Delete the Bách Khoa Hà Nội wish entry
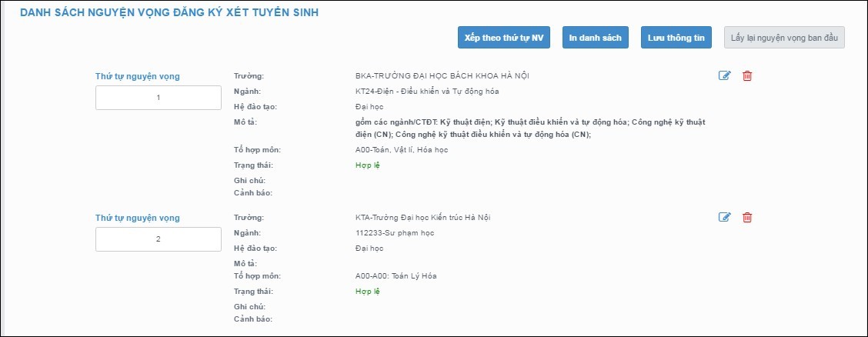The image size is (868, 337). pyautogui.click(x=746, y=75)
